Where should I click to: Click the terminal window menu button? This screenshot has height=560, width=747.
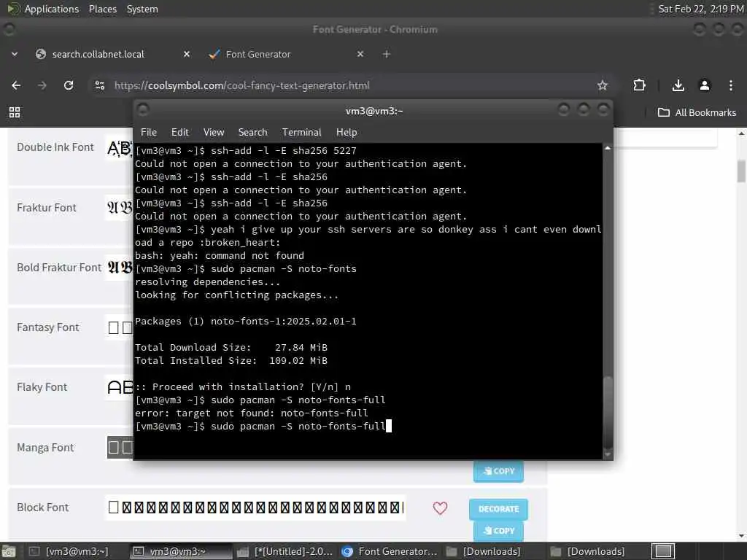coord(143,111)
